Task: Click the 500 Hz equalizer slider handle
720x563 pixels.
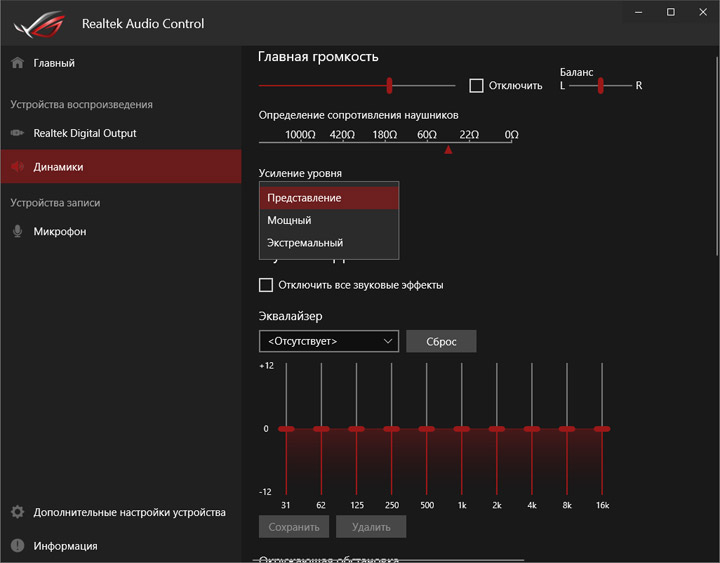Action: (427, 429)
